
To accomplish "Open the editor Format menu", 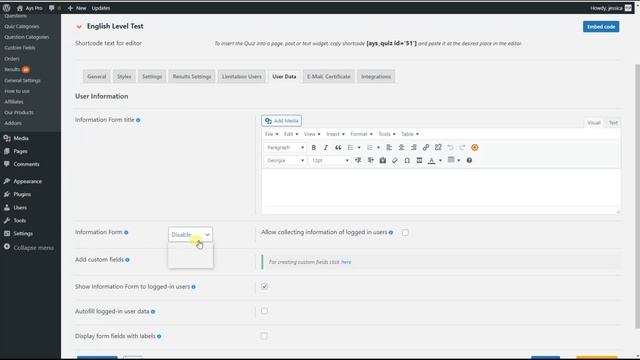I will [x=361, y=134].
